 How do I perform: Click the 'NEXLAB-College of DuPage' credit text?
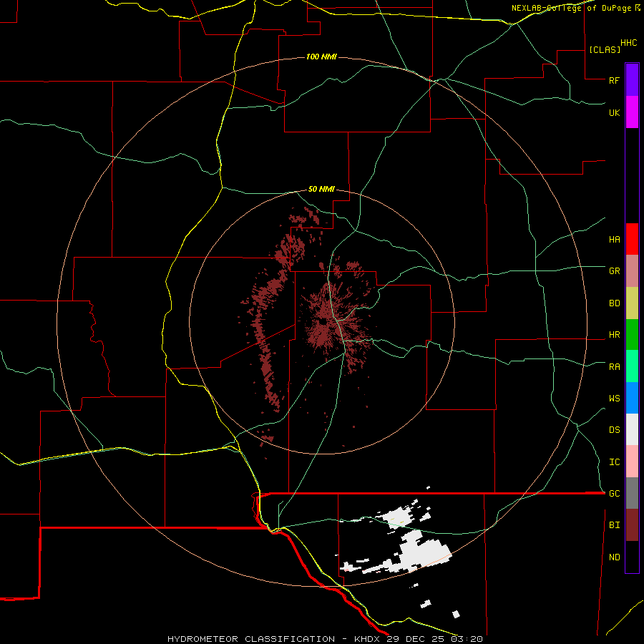571,8
